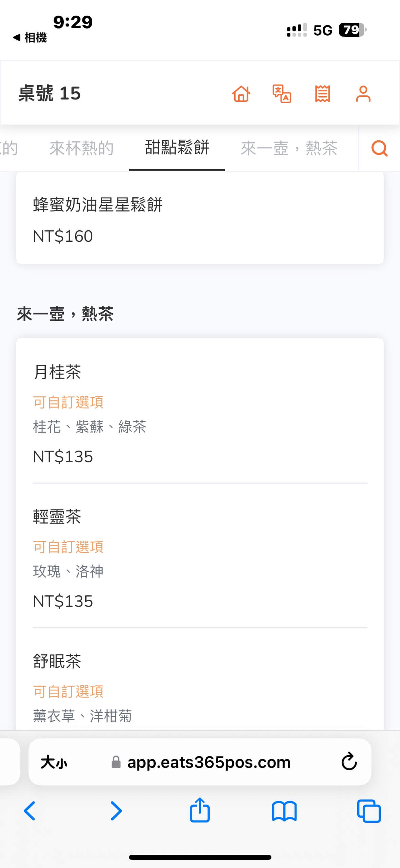The width and height of the screenshot is (400, 868).
Task: Tap the orange search magnifier icon
Action: [x=379, y=148]
